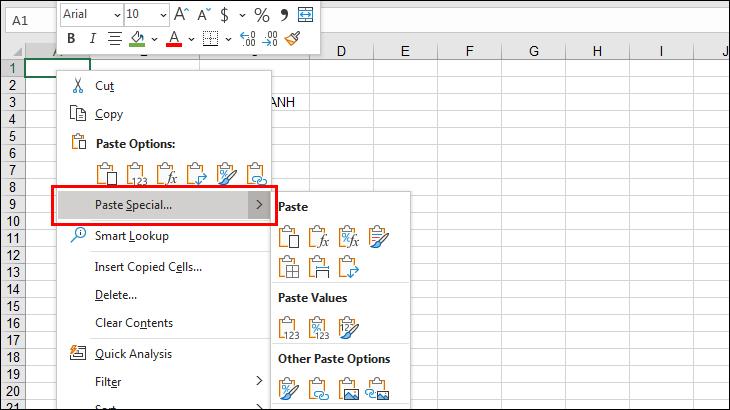730x410 pixels.
Task: Choose Copy from the context menu
Action: (x=163, y=114)
